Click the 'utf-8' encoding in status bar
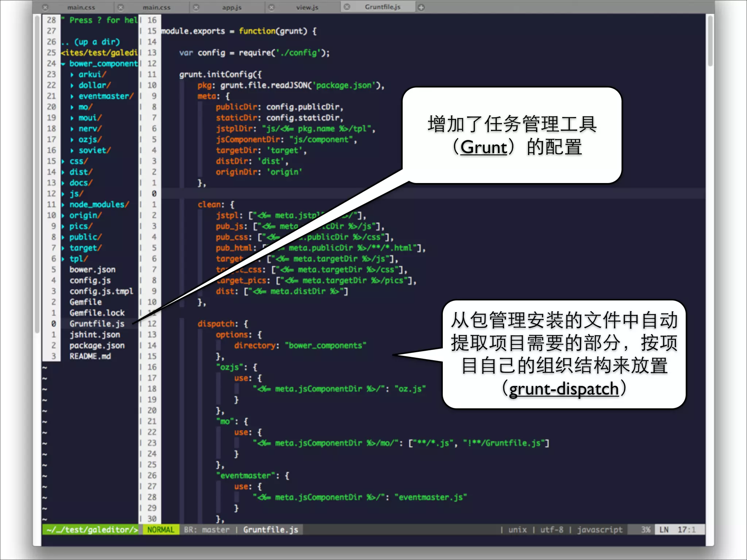Image resolution: width=747 pixels, height=560 pixels. pyautogui.click(x=552, y=530)
